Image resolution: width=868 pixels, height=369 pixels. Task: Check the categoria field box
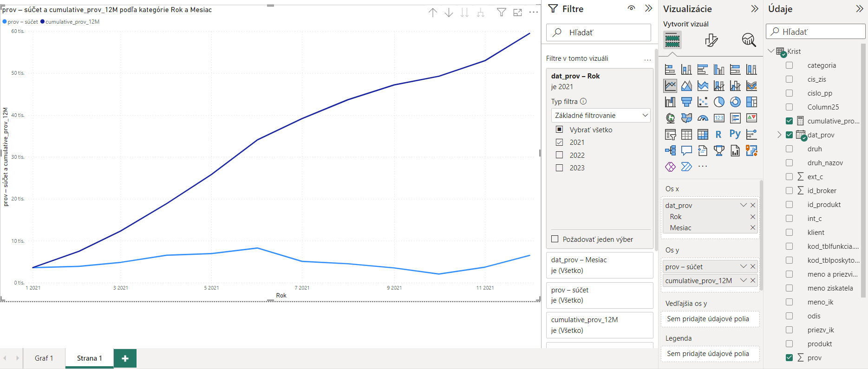[789, 65]
